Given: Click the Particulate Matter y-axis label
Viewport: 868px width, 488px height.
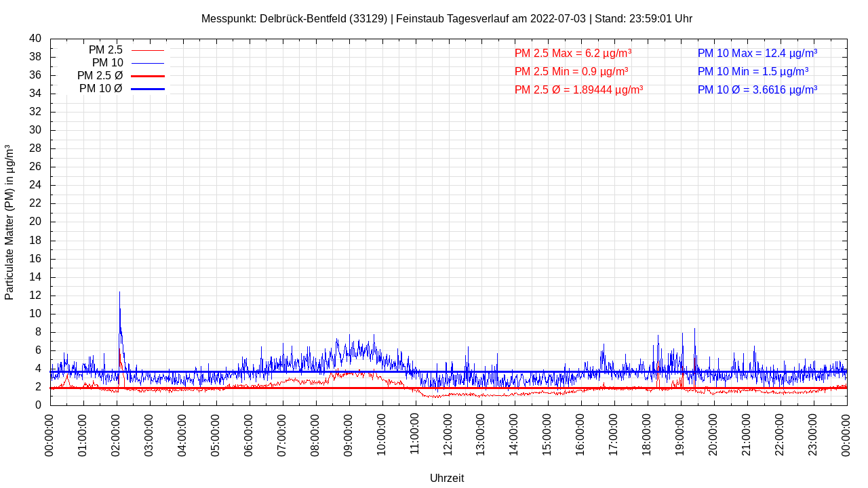Looking at the screenshot, I should click(9, 222).
